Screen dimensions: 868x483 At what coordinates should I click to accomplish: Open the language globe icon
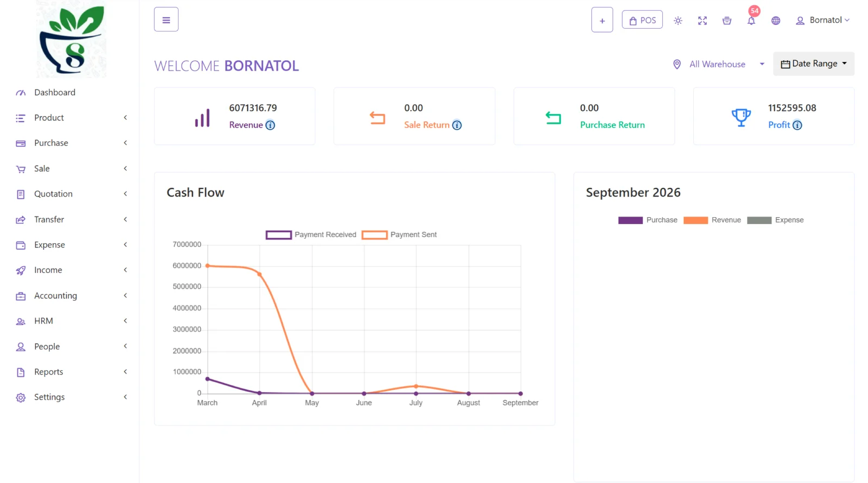pos(776,21)
